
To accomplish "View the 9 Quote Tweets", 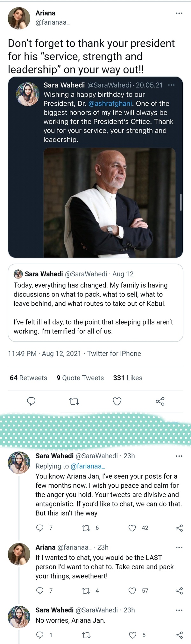I will (x=80, y=378).
